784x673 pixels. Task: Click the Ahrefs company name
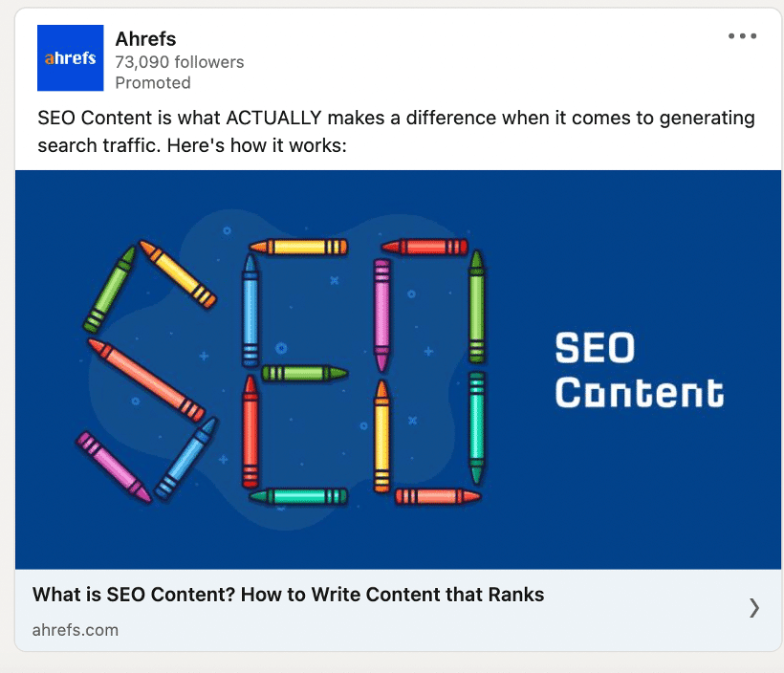click(x=145, y=39)
